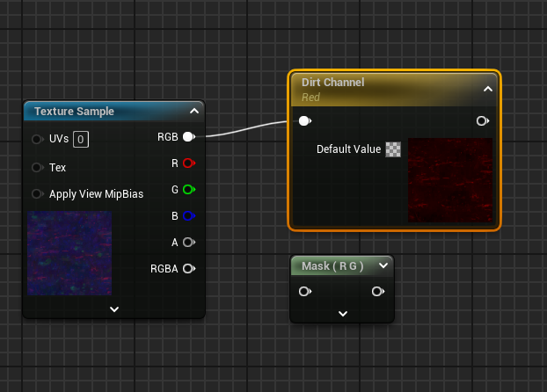Click the Apply View MipBias input pin
Viewport: 547px width, 392px height.
tap(37, 193)
